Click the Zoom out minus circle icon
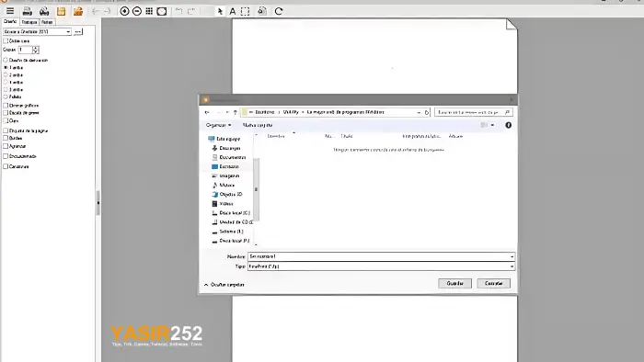The image size is (644, 362). tap(137, 11)
